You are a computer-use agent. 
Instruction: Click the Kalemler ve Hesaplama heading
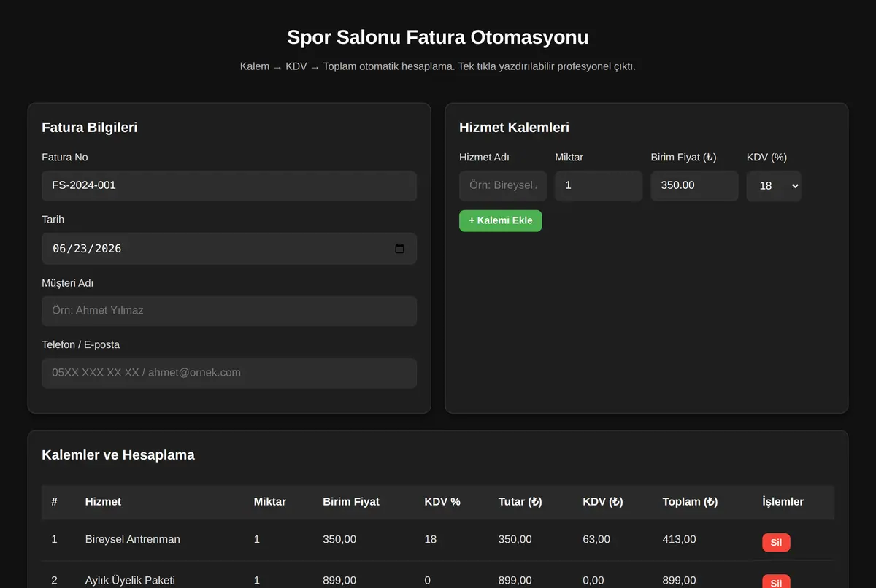pos(118,455)
